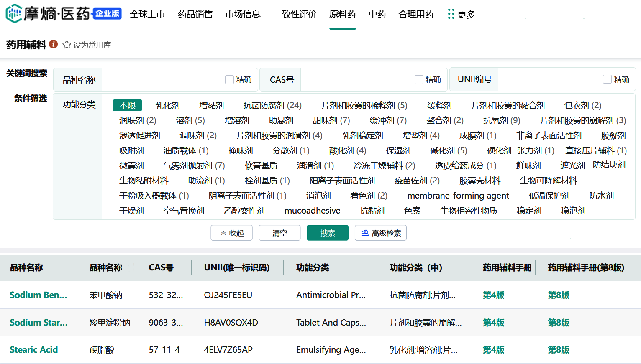Image resolution: width=641 pixels, height=364 pixels.
Task: Click the star icon to set 常用库
Action: click(x=67, y=45)
